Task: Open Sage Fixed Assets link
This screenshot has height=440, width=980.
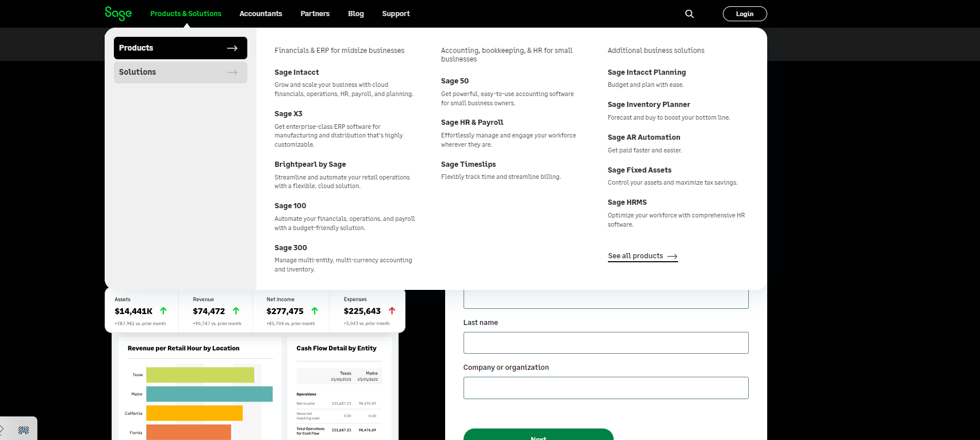Action: (x=640, y=170)
